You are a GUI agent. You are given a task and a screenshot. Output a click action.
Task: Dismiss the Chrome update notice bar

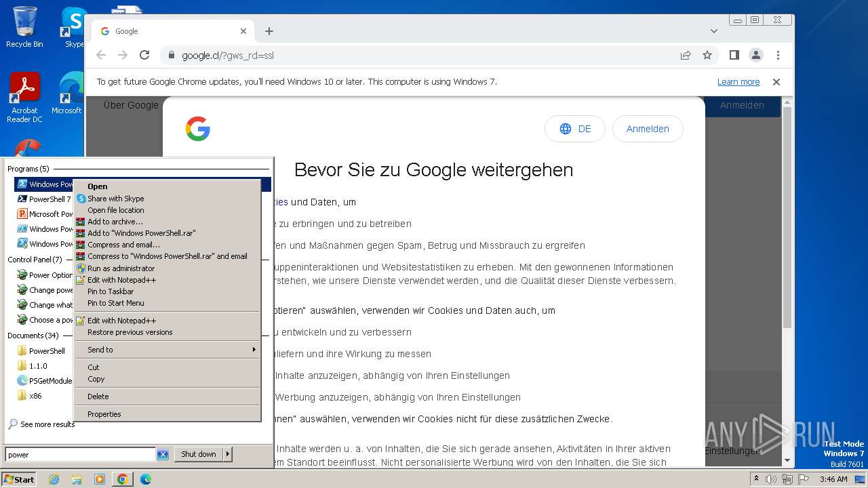(776, 82)
